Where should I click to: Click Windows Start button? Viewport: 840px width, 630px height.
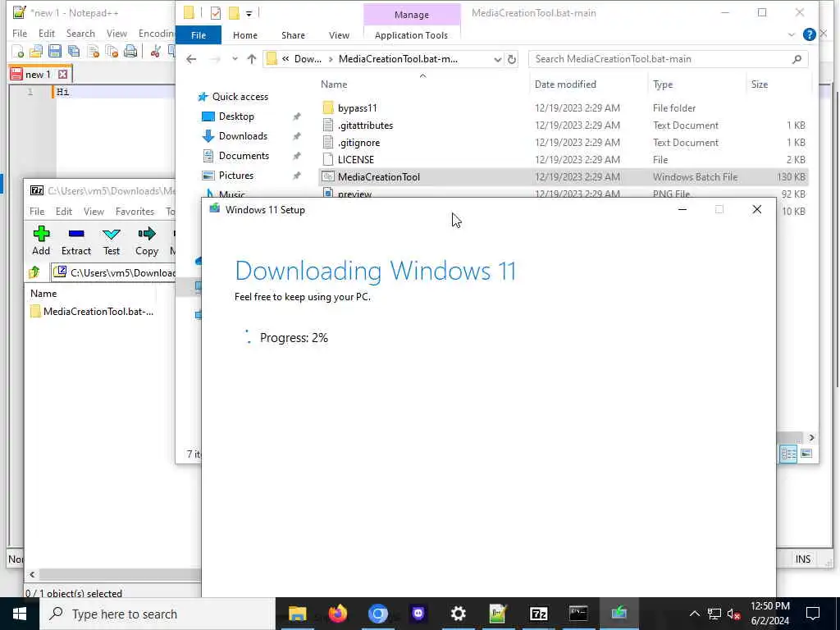tap(20, 614)
